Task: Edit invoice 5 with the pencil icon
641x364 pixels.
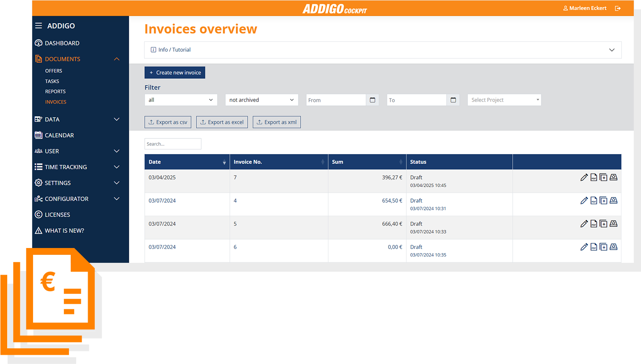Action: [x=584, y=224]
